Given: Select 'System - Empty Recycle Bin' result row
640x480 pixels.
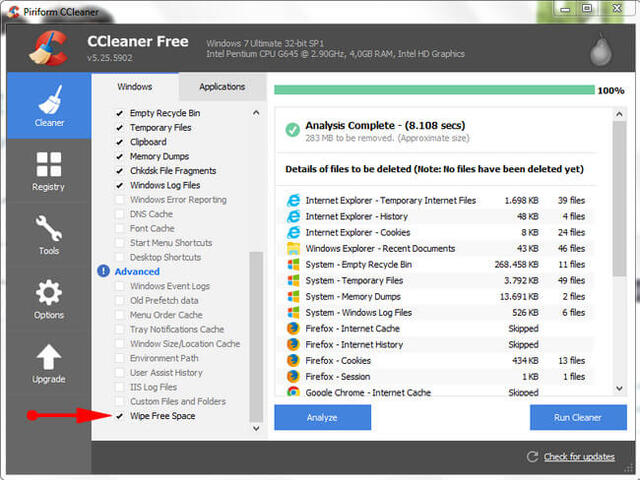Looking at the screenshot, I should point(436,264).
